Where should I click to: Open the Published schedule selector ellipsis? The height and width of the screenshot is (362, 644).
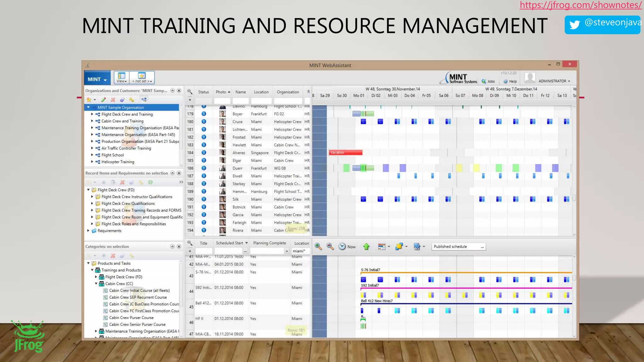click(482, 247)
